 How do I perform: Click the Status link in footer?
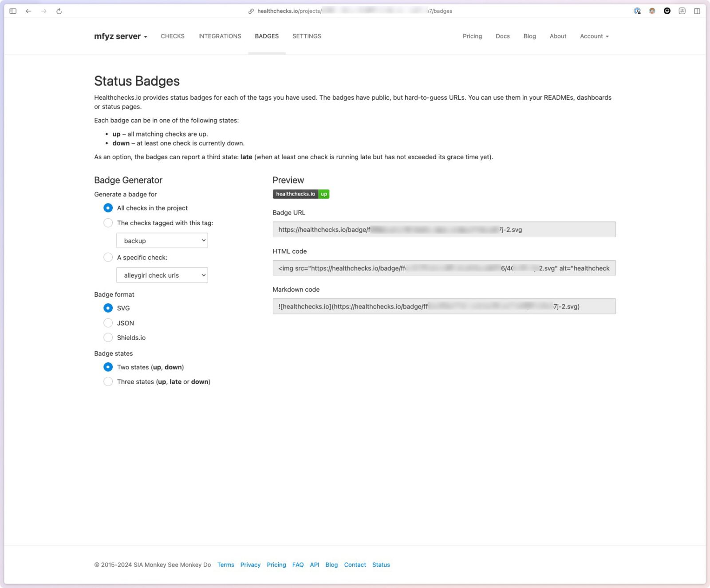(381, 565)
